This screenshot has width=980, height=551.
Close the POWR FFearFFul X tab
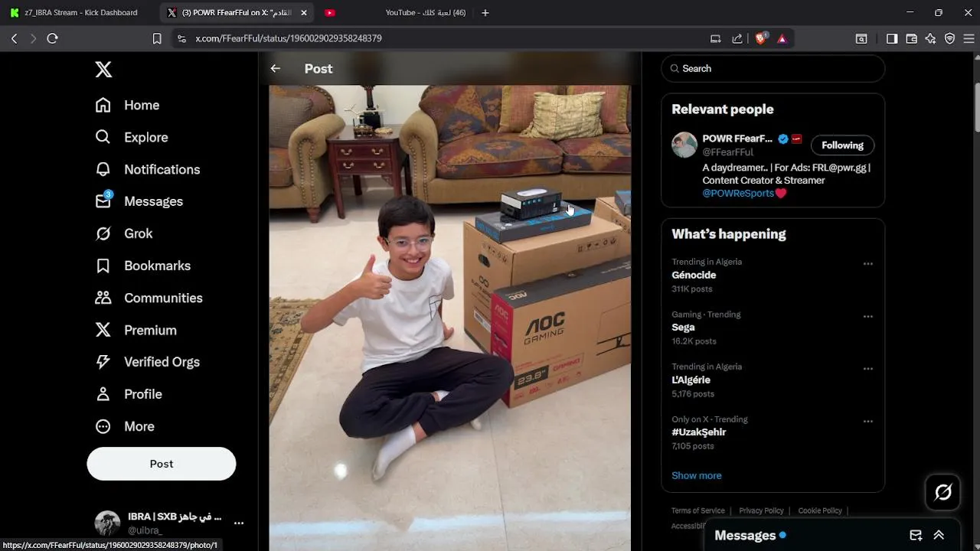tap(304, 13)
